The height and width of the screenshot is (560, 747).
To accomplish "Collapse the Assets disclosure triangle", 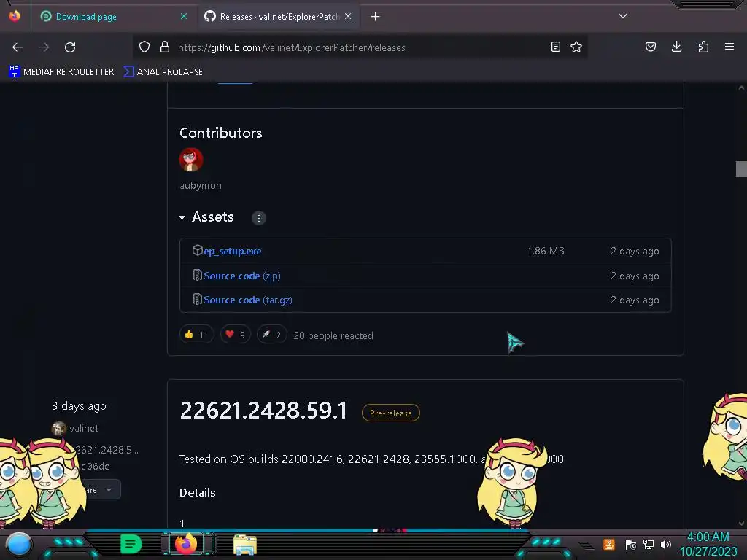I will pyautogui.click(x=182, y=218).
